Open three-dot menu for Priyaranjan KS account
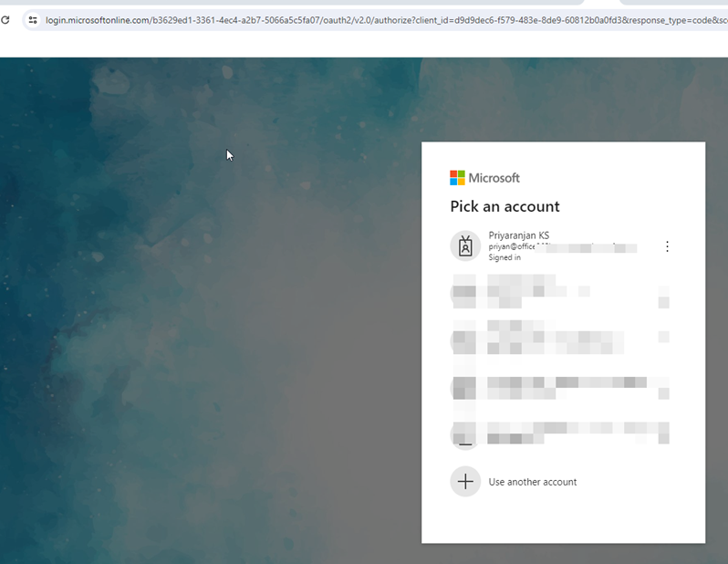The width and height of the screenshot is (728, 564). (x=667, y=246)
